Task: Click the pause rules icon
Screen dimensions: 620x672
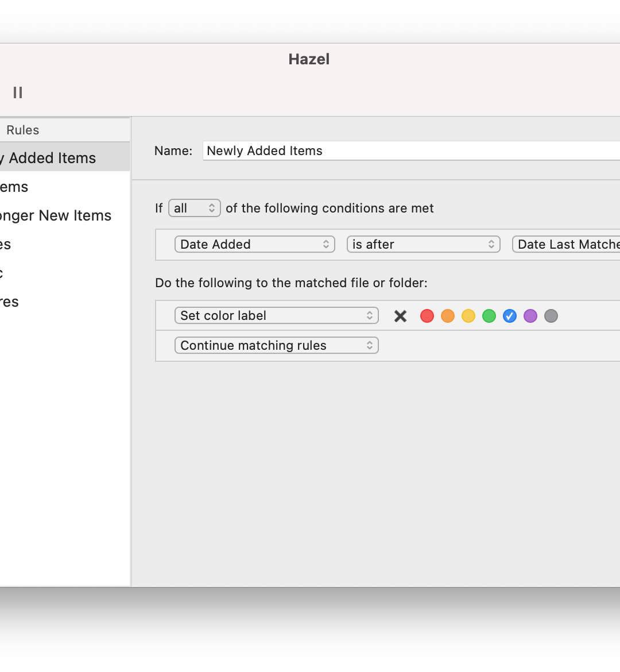Action: coord(18,92)
